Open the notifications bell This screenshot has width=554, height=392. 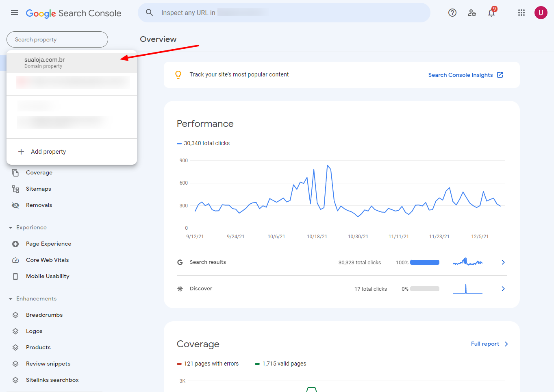coord(492,13)
